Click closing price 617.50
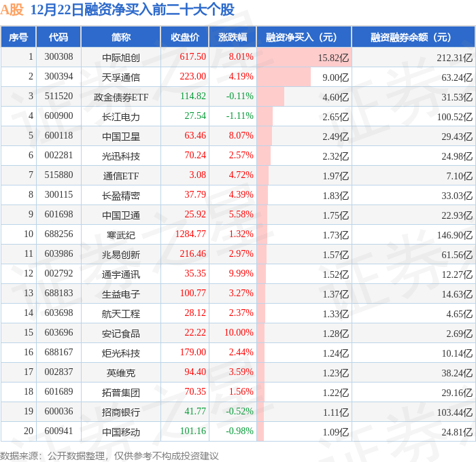The height and width of the screenshot is (462, 476). 192,56
